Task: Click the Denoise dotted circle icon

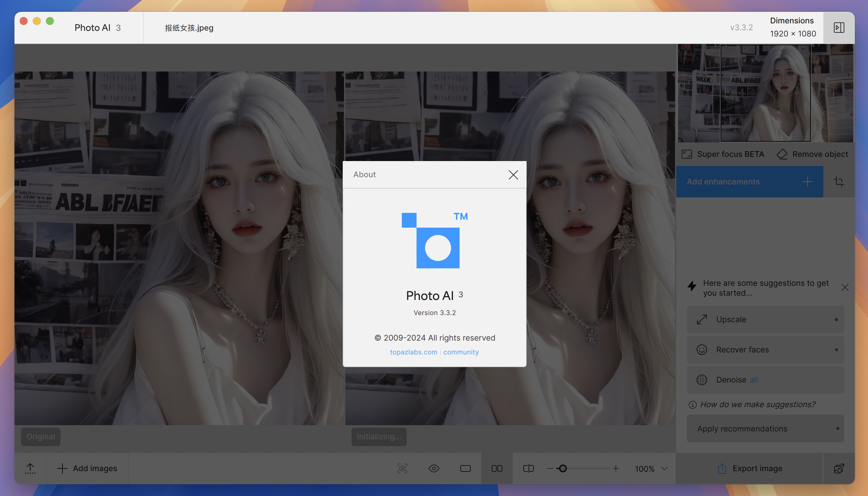Action: click(x=702, y=380)
